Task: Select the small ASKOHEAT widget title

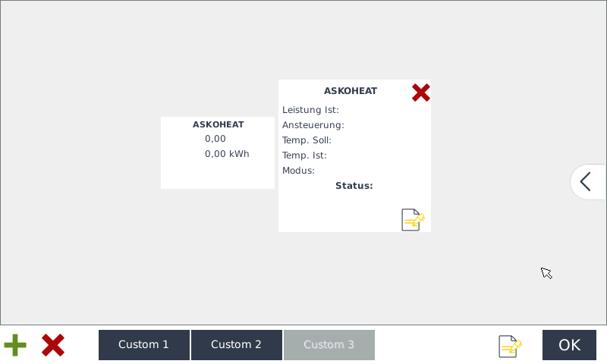Action: 219,124
